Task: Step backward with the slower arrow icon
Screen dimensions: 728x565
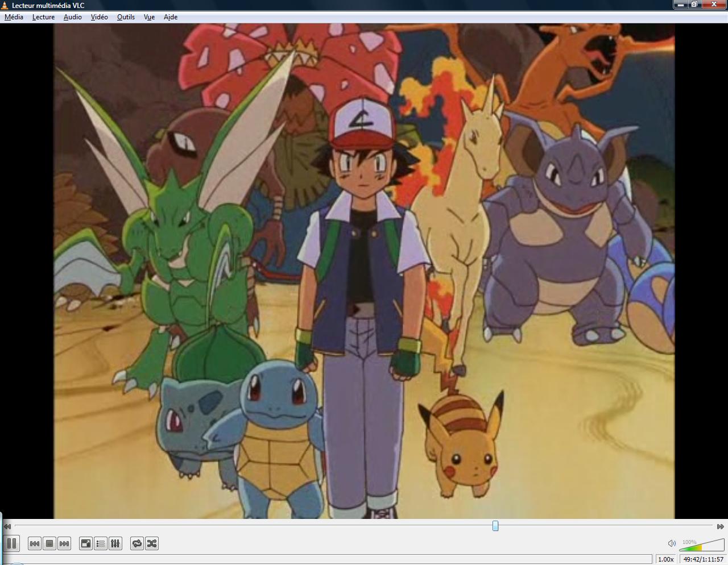Action: (x=7, y=526)
